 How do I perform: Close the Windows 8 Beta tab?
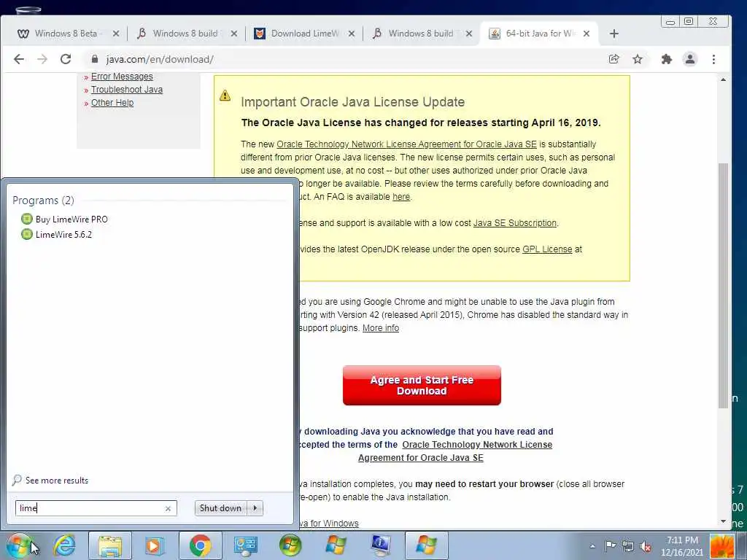pos(116,34)
